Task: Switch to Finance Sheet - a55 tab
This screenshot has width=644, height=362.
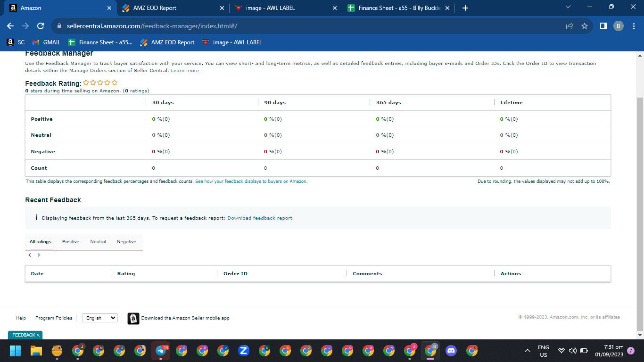Action: (398, 8)
